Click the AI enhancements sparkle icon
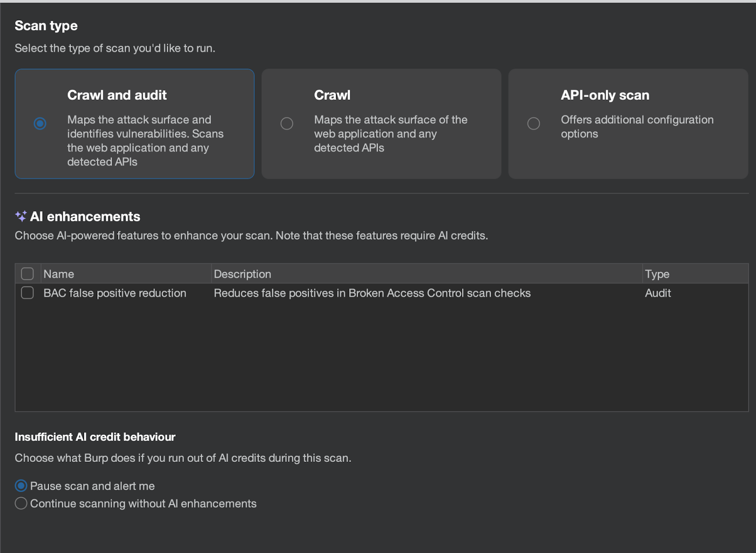This screenshot has width=756, height=553. [21, 216]
